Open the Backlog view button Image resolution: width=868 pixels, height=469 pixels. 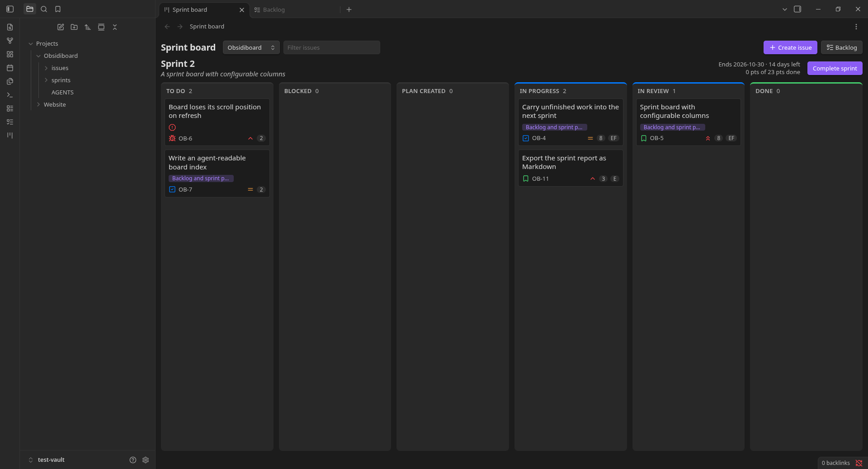tap(842, 47)
